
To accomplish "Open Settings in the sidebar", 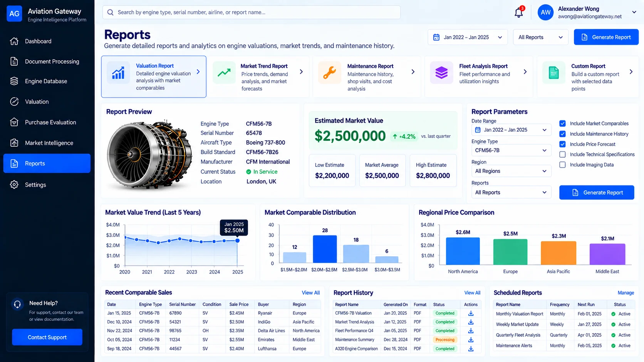I will point(47,185).
